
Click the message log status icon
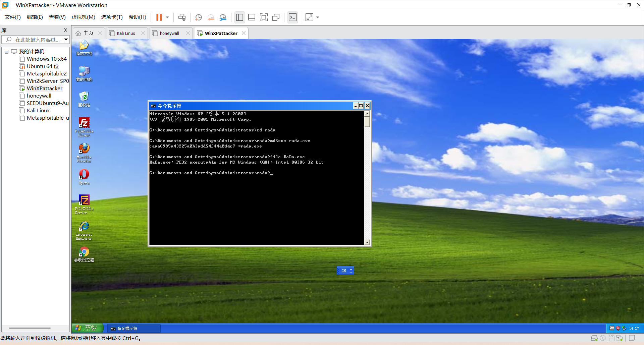(632, 338)
